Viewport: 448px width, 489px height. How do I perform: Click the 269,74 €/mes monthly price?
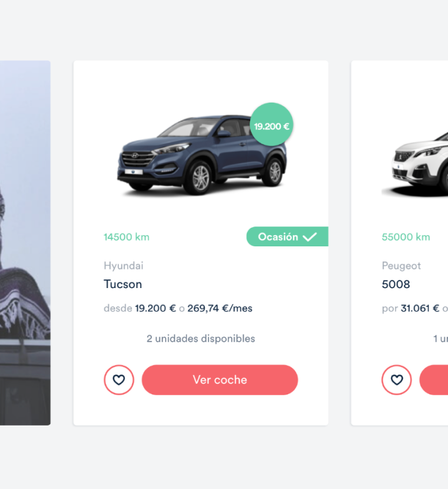pyautogui.click(x=220, y=309)
